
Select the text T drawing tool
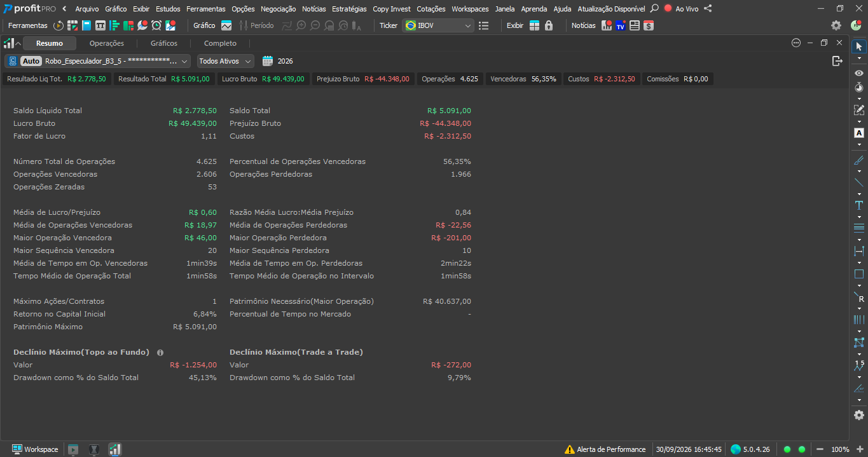click(x=859, y=205)
